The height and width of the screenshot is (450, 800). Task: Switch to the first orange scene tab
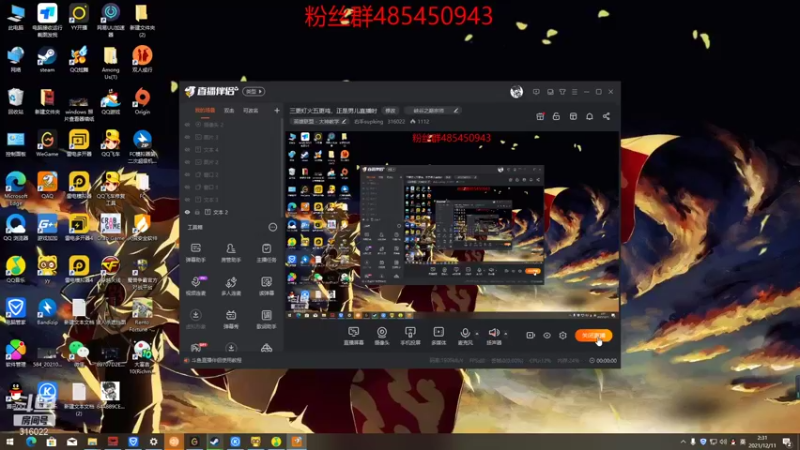205,110
